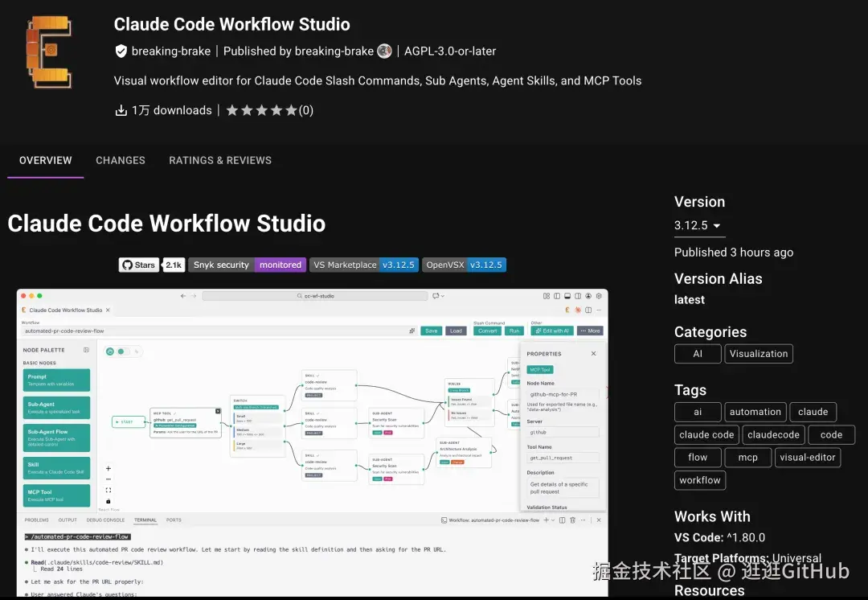Click the verified shield icon beside breaking-brake
The image size is (868, 600).
click(x=121, y=51)
